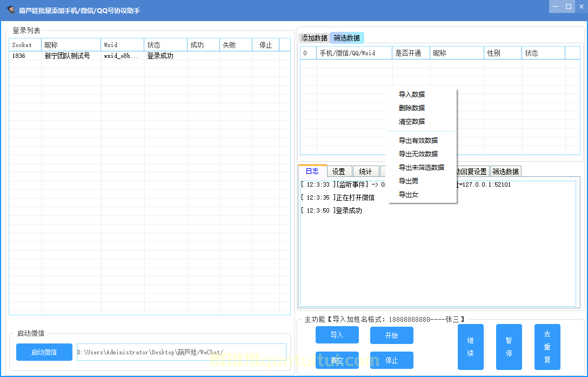Image resolution: width=588 pixels, height=377 pixels.
Task: Click the 12:3:50 登录成功 log line
Action: [331, 210]
